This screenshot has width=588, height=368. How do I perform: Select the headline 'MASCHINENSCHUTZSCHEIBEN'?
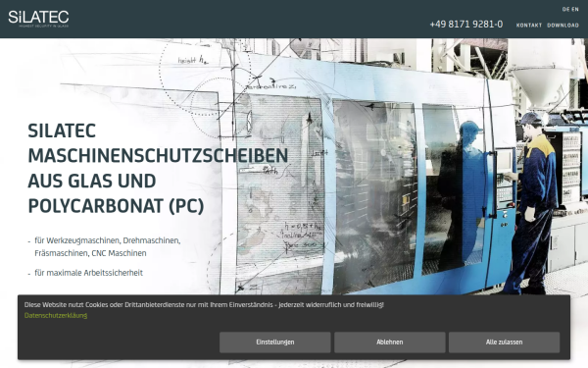[158, 155]
